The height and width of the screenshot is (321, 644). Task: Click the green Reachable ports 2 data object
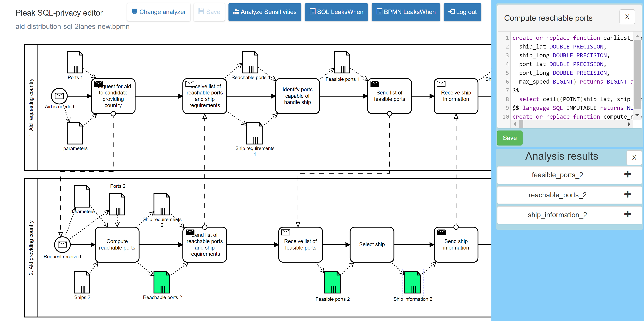click(x=162, y=282)
